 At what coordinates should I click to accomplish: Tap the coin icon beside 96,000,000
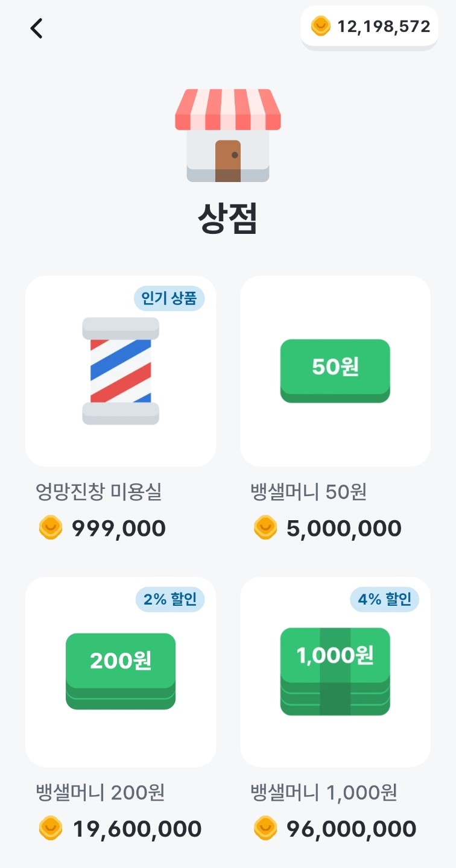265,829
